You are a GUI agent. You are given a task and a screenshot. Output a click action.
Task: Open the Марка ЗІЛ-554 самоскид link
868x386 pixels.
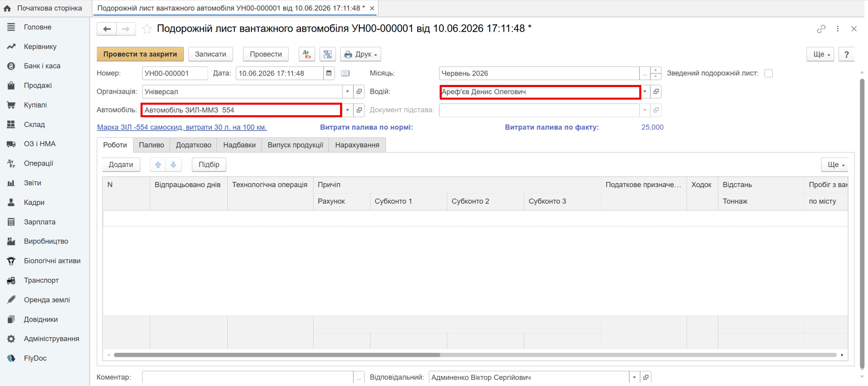[182, 128]
